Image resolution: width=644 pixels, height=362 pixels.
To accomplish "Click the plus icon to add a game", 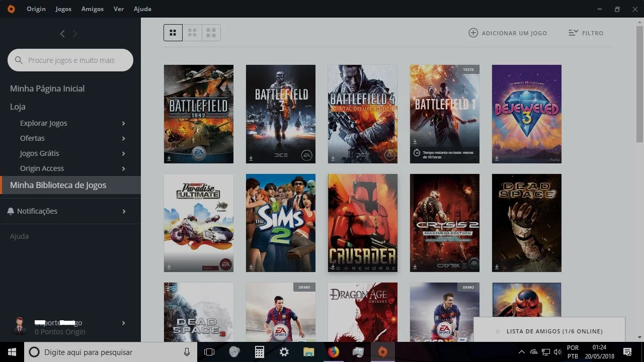I will [x=473, y=33].
